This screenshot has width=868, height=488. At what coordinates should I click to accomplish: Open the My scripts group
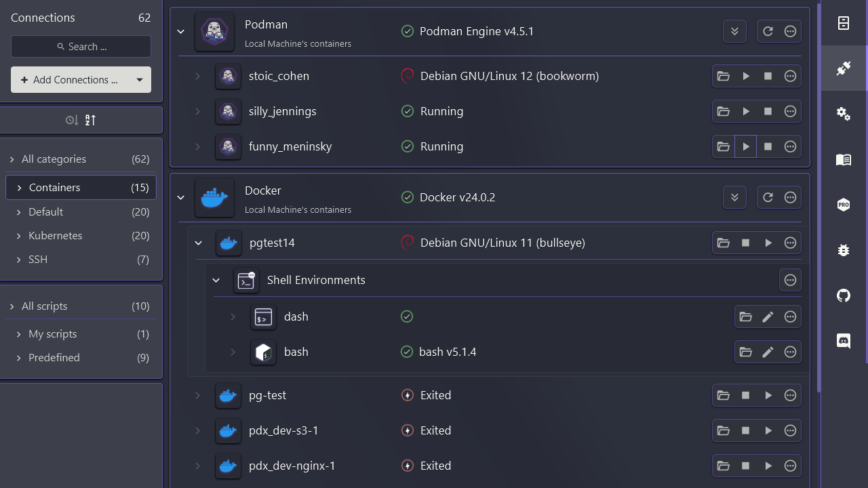coord(81,334)
